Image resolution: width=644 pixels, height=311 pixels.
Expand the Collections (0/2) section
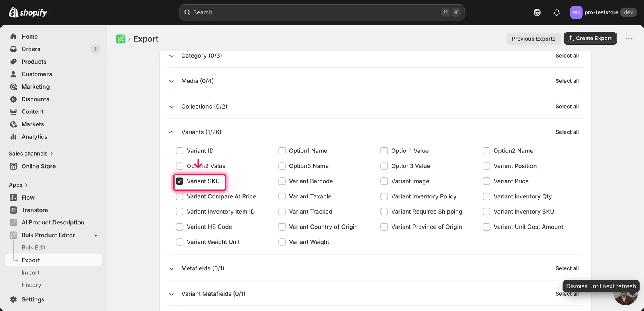coord(171,107)
